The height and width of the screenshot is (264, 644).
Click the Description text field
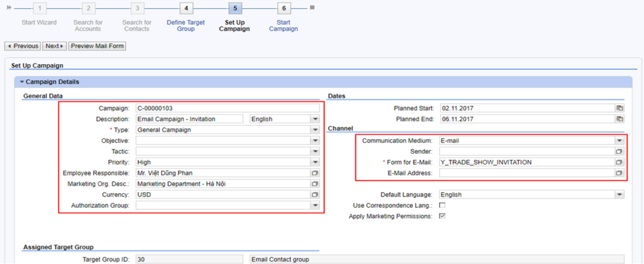click(x=190, y=119)
